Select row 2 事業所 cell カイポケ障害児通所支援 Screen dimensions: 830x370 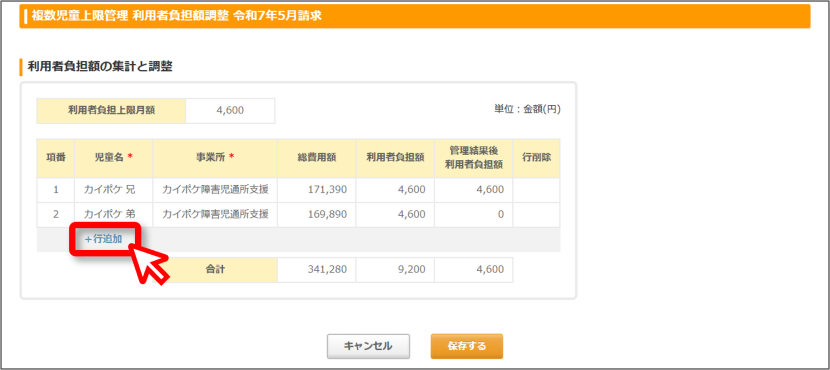click(x=215, y=215)
